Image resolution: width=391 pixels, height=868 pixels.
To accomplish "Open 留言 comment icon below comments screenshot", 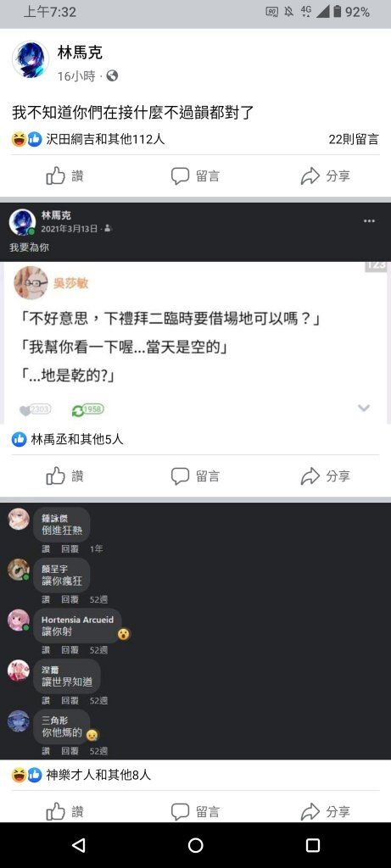I will [x=180, y=812].
